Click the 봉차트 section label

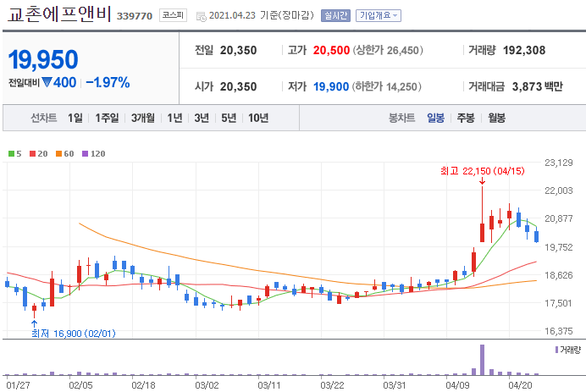[401, 118]
